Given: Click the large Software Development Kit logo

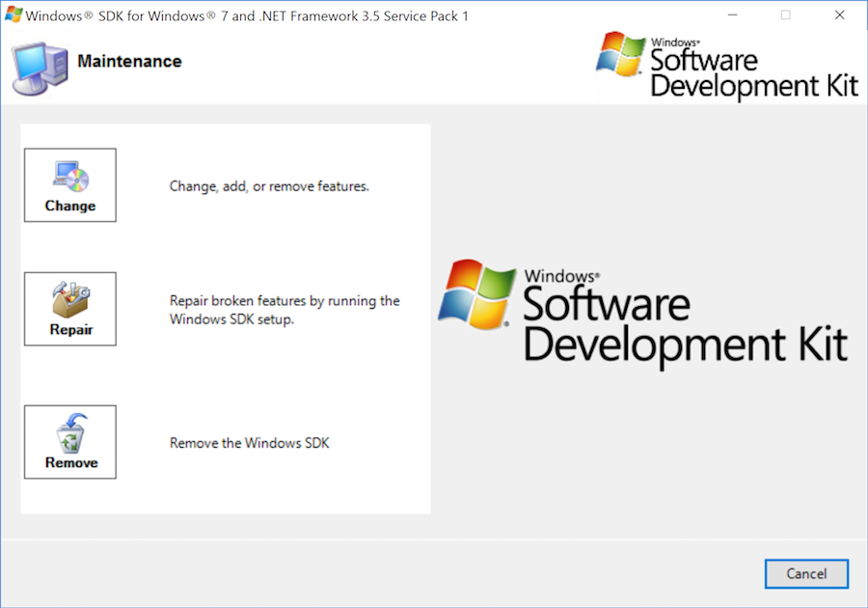Looking at the screenshot, I should click(x=642, y=313).
